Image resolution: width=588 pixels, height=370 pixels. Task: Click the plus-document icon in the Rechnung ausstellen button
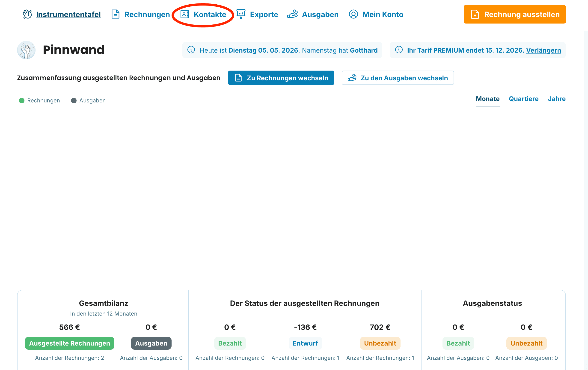(x=475, y=14)
